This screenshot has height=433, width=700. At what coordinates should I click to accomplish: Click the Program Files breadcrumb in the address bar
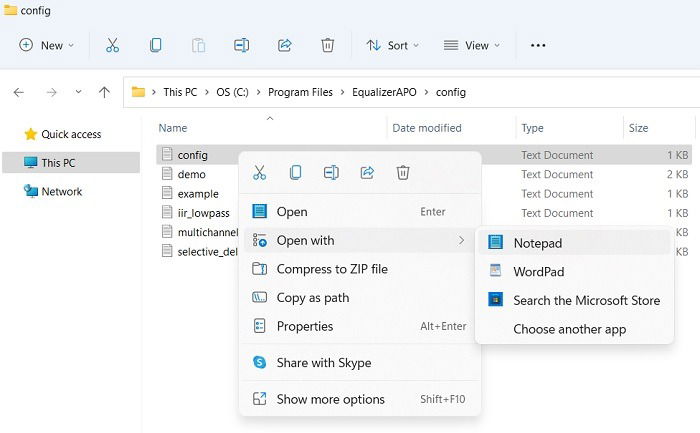[300, 92]
